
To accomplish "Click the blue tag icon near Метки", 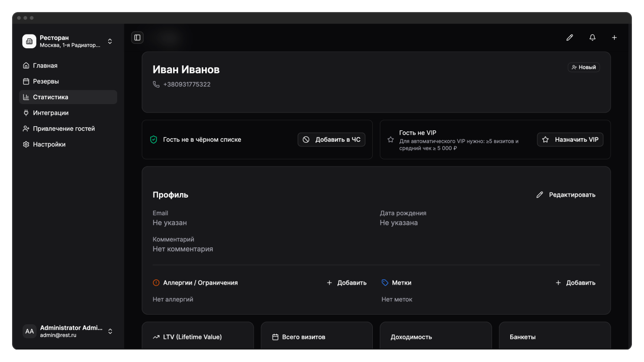I will [385, 283].
